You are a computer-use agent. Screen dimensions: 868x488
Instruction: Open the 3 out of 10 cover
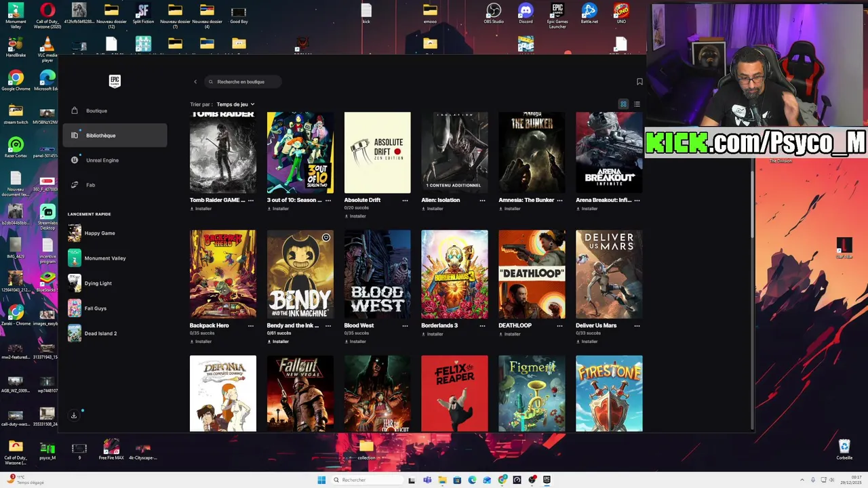pyautogui.click(x=300, y=152)
